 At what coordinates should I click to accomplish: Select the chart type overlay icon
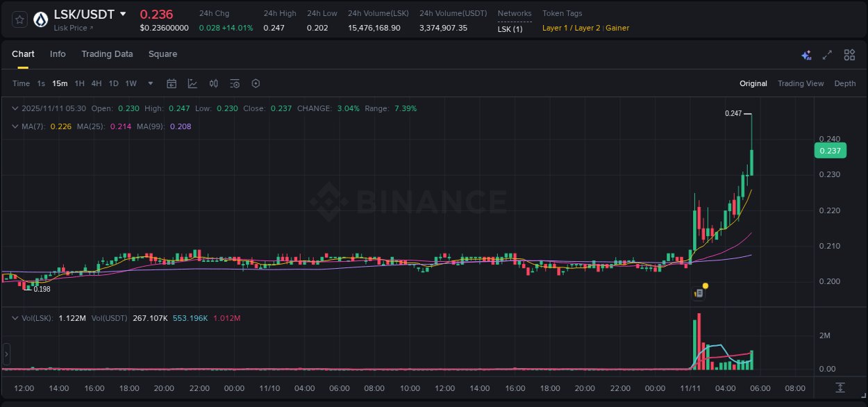tap(192, 83)
